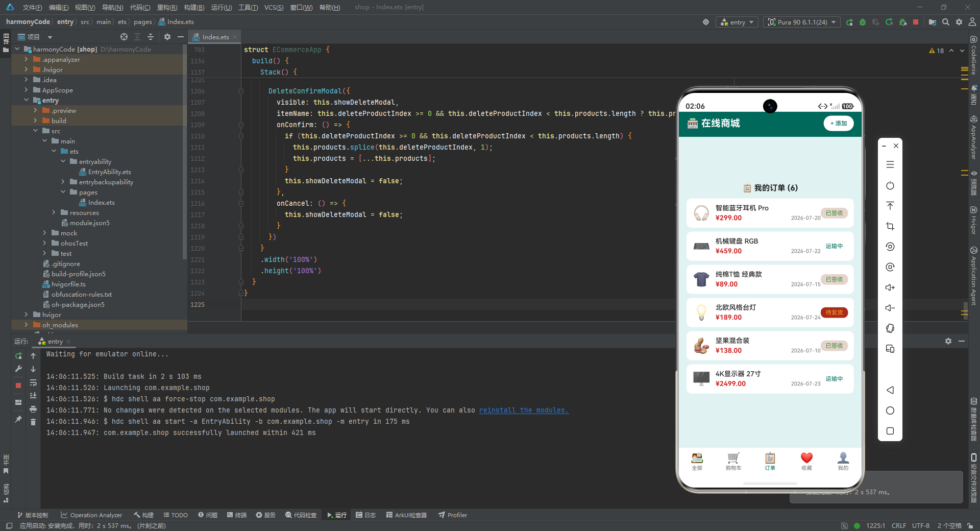Expand the mock folder
The width and height of the screenshot is (980, 531).
[x=44, y=233]
